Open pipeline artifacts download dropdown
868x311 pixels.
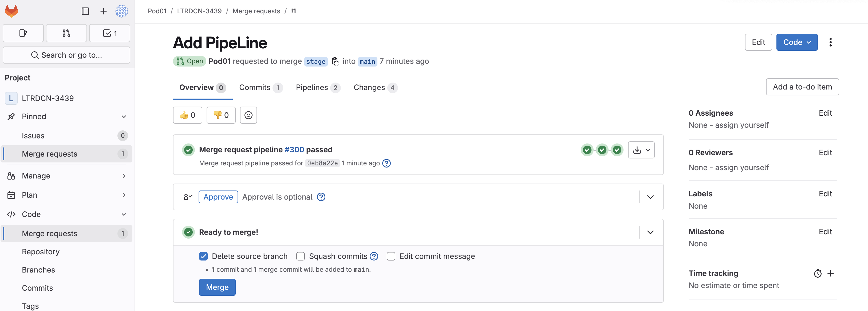(x=641, y=150)
